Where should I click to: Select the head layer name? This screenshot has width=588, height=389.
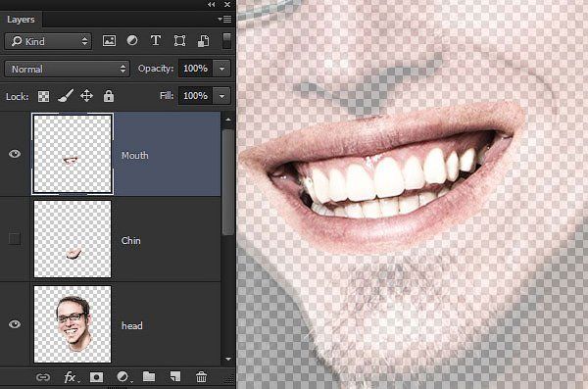(x=131, y=325)
